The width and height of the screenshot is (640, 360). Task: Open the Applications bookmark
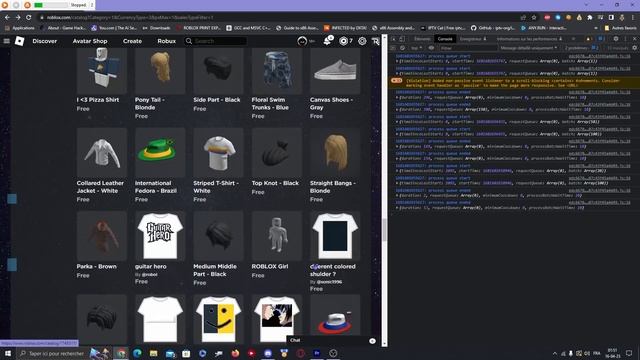click(x=20, y=28)
